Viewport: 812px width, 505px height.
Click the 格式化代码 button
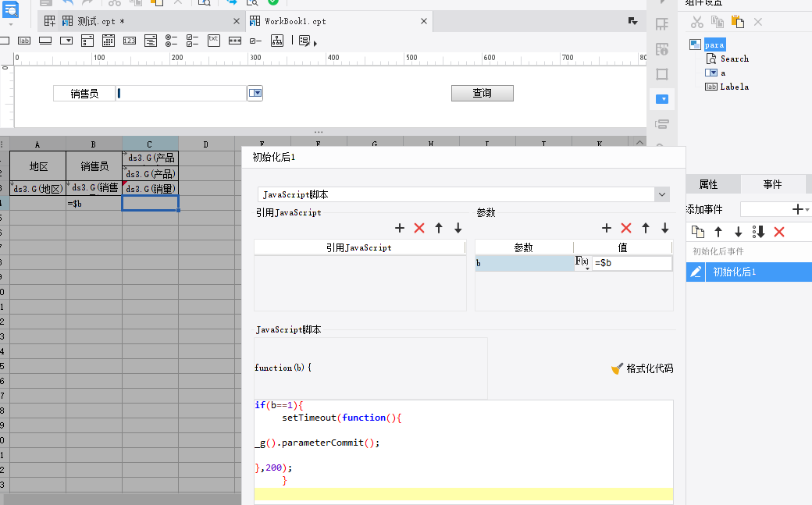(x=642, y=368)
